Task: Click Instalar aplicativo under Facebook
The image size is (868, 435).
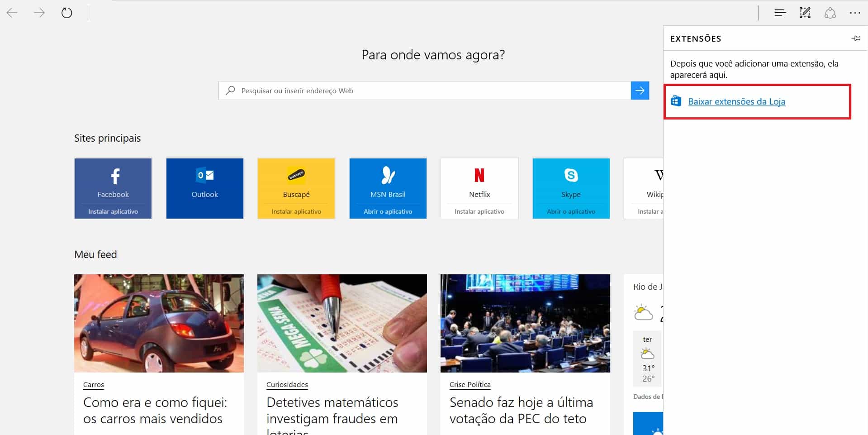Action: (x=113, y=211)
